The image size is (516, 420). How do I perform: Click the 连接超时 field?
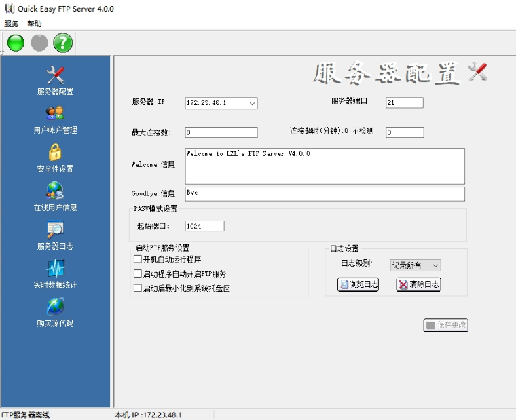tap(405, 132)
